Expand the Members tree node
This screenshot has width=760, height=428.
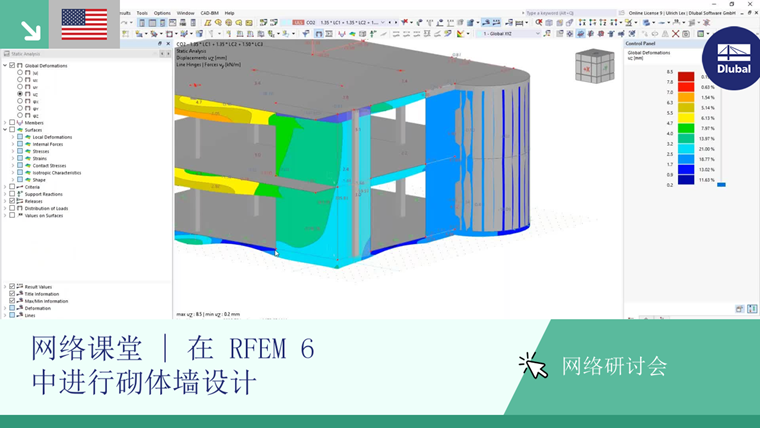click(x=5, y=123)
